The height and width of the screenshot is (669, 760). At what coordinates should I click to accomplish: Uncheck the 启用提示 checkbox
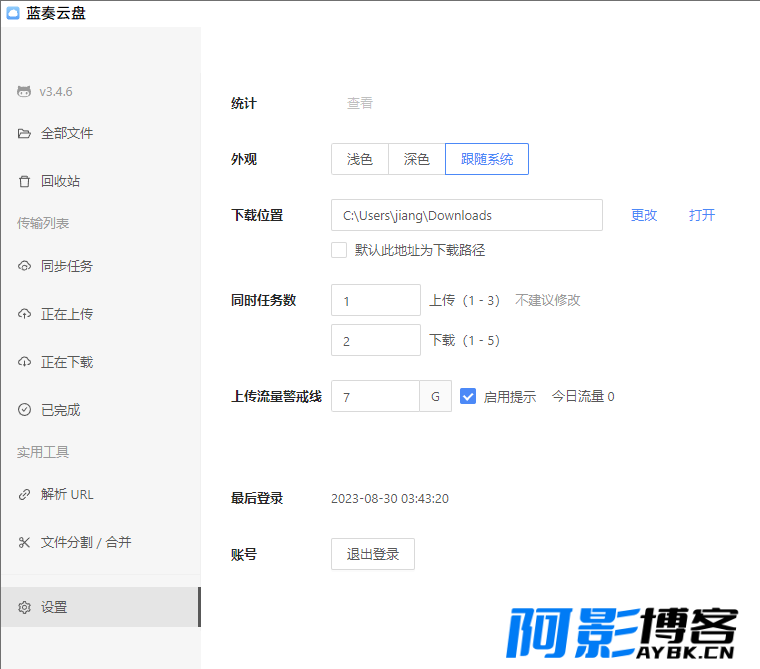coord(468,396)
